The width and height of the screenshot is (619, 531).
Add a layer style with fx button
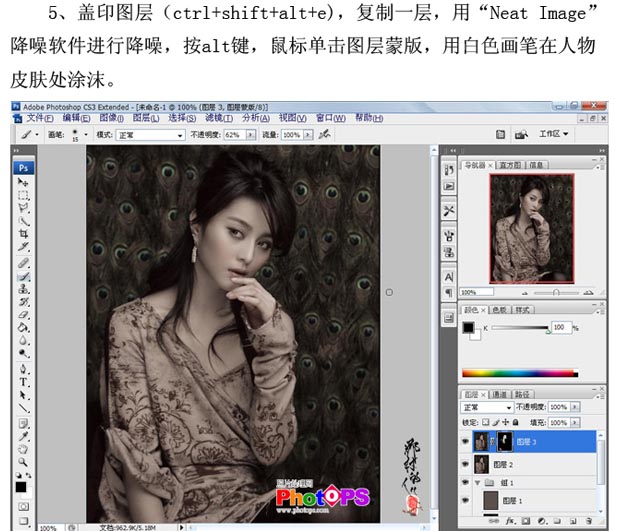click(x=510, y=521)
